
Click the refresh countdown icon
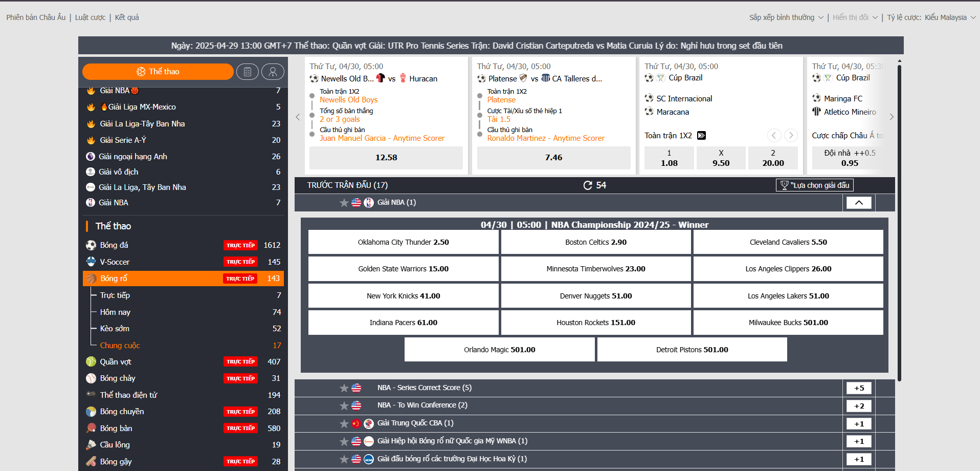pos(588,185)
